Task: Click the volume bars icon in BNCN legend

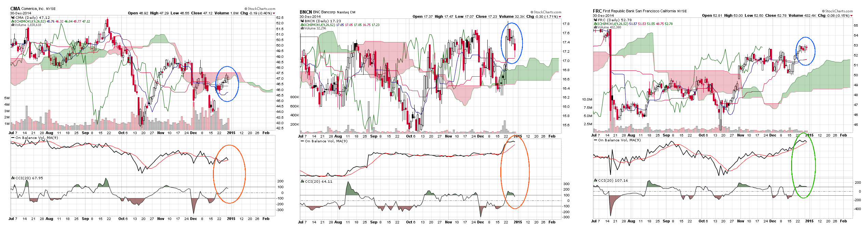Action: pyautogui.click(x=302, y=28)
